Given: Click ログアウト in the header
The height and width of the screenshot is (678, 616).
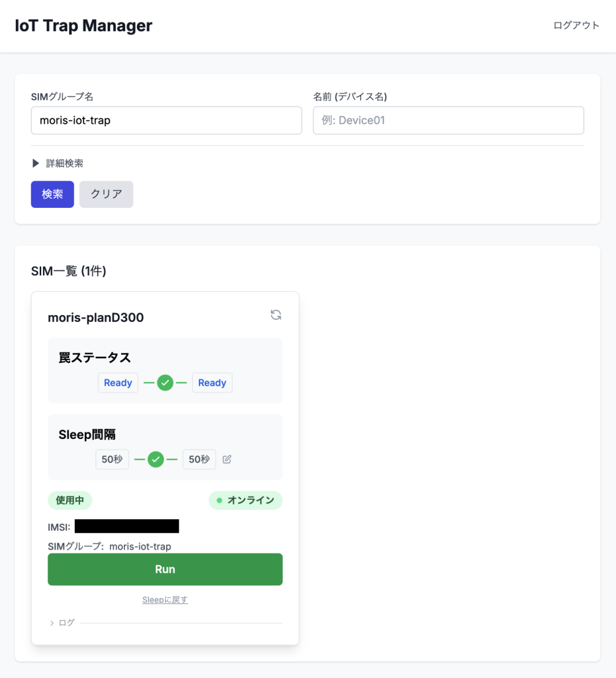Looking at the screenshot, I should pos(576,26).
